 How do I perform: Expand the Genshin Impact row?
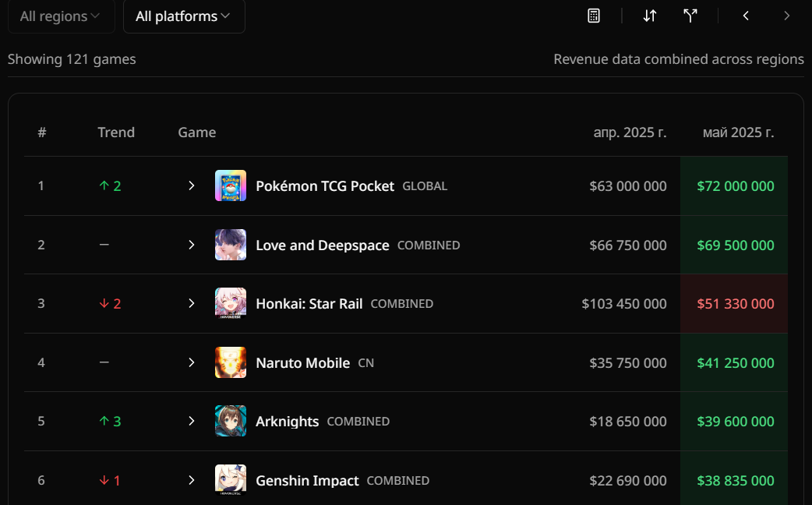192,480
